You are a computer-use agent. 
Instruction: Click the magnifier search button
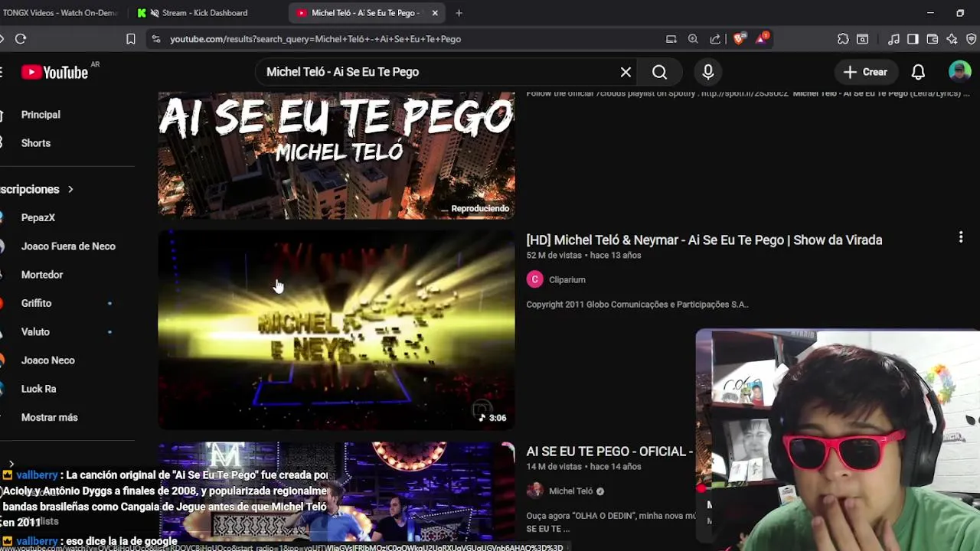pos(659,72)
